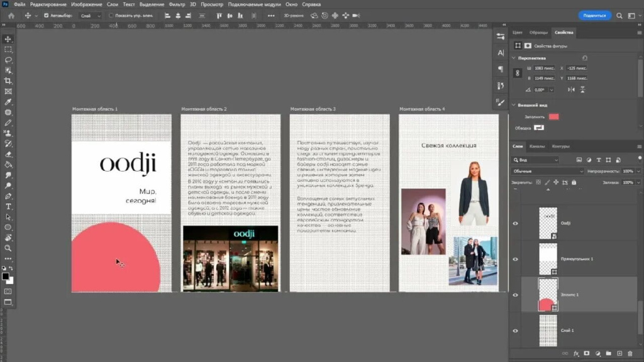Open workspace switcher dropdown

[x=633, y=16]
